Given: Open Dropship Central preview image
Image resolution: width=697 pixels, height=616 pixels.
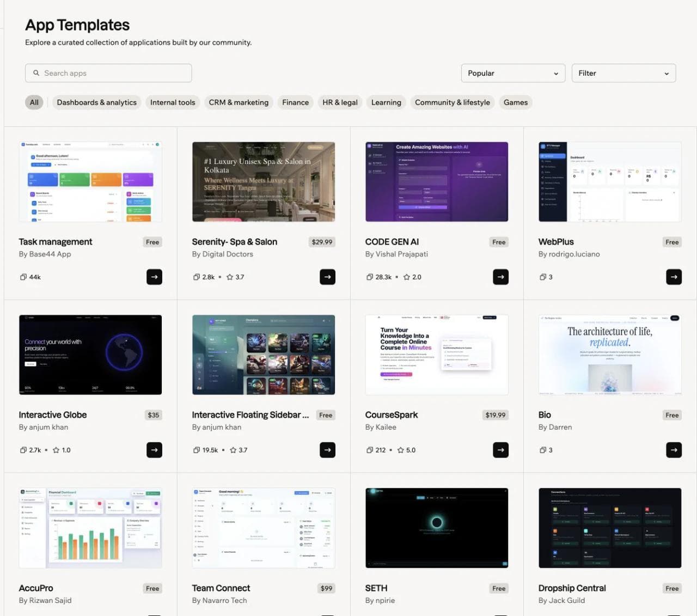Looking at the screenshot, I should click(610, 528).
